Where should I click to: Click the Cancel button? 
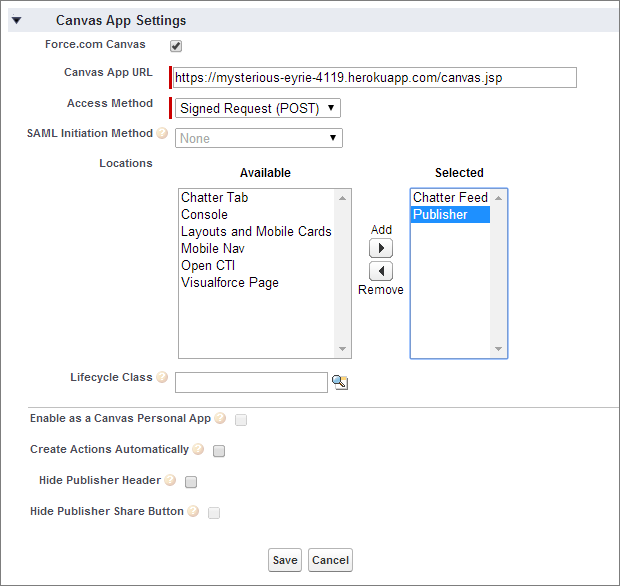click(x=330, y=560)
